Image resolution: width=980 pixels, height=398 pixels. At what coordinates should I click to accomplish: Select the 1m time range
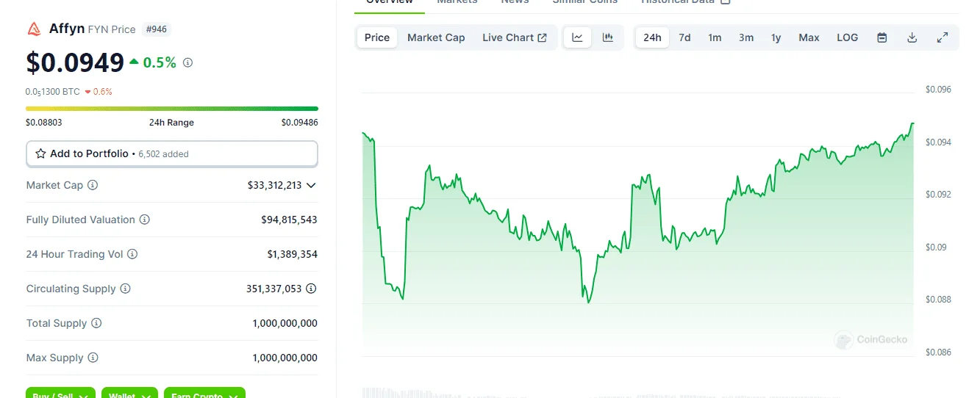[715, 37]
